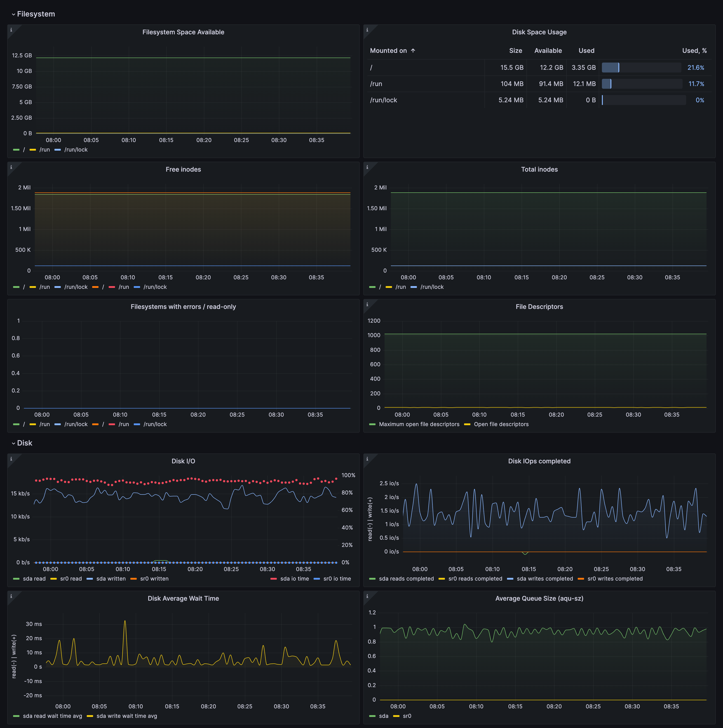Open the Disk IOps completed info icon

[368, 459]
